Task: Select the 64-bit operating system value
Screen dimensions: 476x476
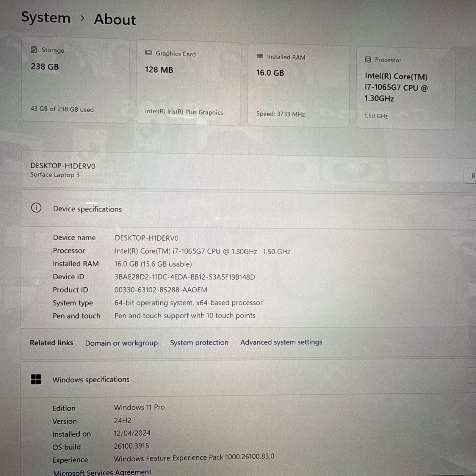Action: [x=188, y=303]
